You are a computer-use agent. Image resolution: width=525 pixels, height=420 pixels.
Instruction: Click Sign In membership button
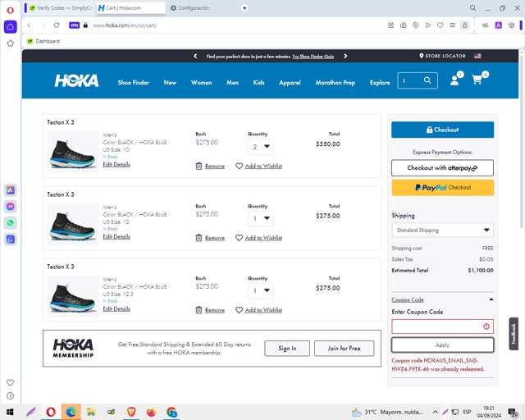(x=287, y=349)
